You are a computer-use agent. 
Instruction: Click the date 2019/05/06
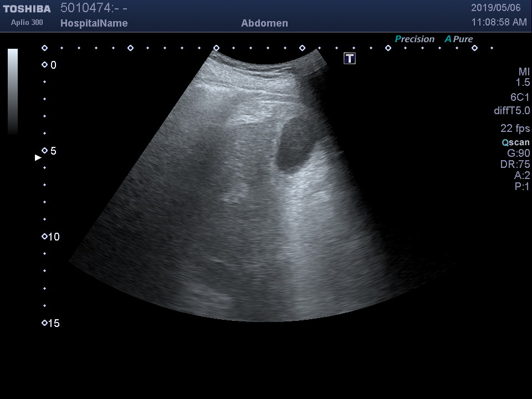[495, 8]
